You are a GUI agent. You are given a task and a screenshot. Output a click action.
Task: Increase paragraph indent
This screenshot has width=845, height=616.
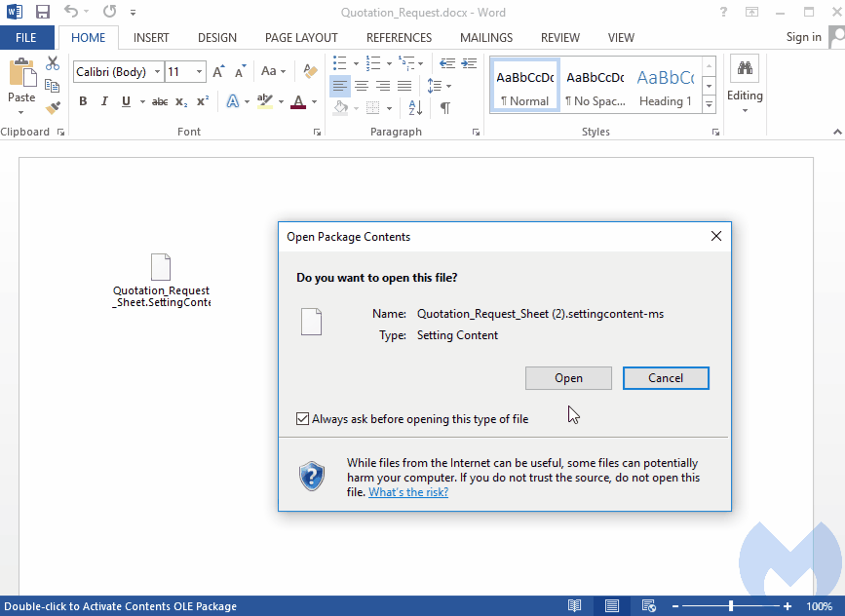[x=469, y=63]
